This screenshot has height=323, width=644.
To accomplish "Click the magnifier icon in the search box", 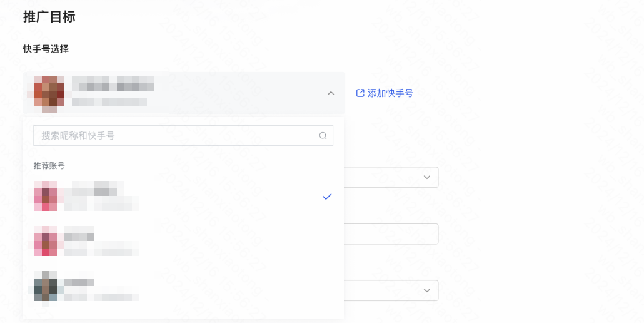I will 323,136.
